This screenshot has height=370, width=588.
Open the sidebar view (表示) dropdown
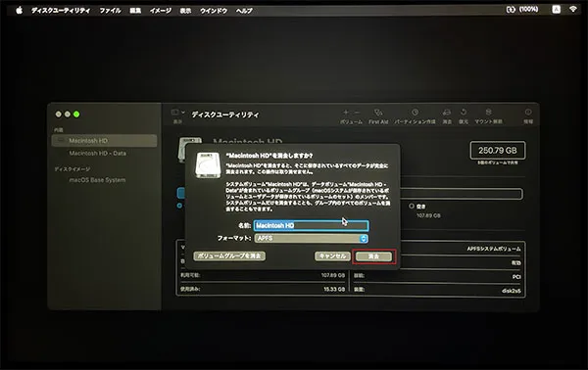coord(177,112)
